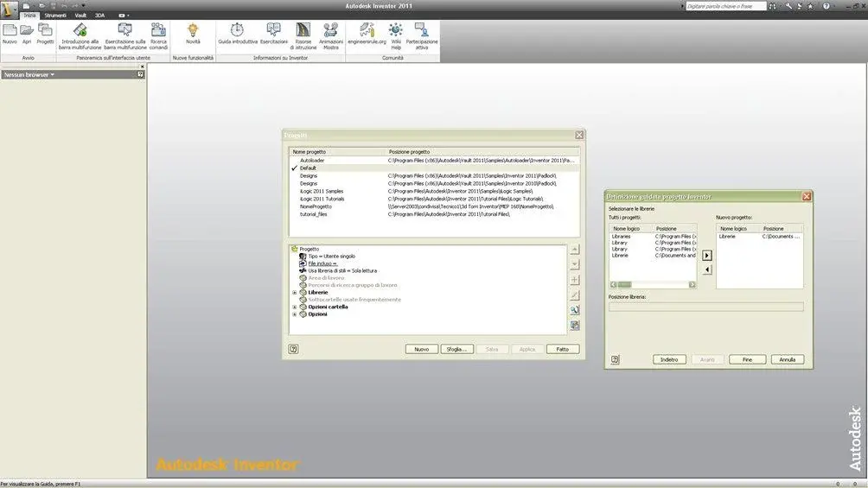
Task: Click the edit pencil icon in Progetti dialog
Action: tap(575, 295)
